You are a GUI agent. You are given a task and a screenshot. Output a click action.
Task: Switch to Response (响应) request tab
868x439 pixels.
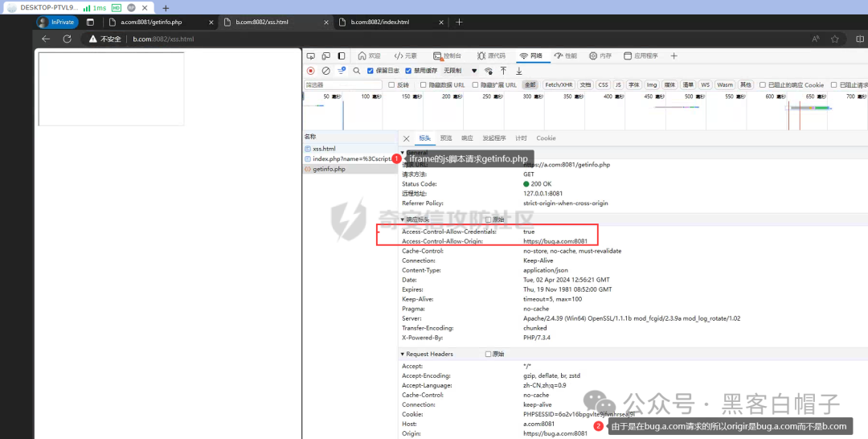(x=467, y=138)
